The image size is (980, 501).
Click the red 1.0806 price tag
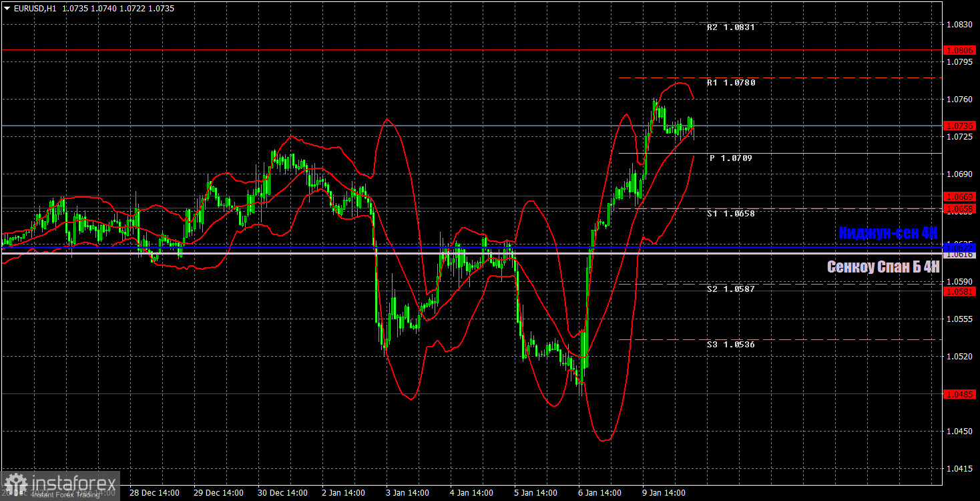(x=960, y=50)
